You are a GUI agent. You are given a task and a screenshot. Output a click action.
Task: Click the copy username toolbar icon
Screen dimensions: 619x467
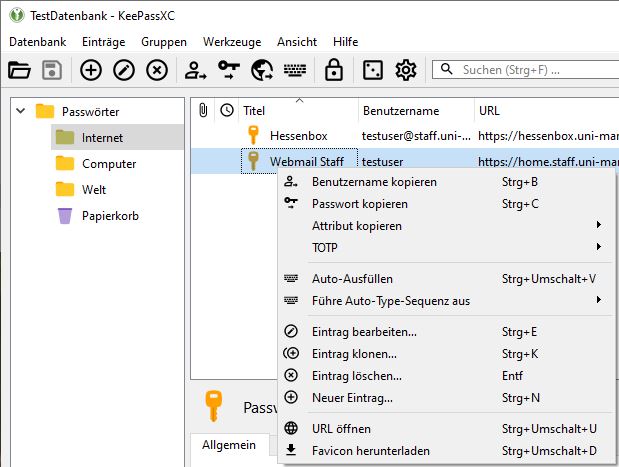point(195,70)
